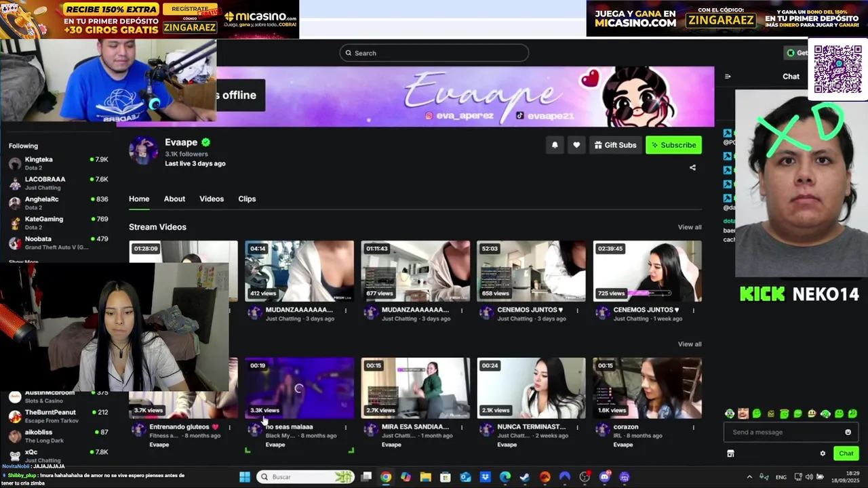
Task: Open AnghelaRc in the Following list
Action: [58, 203]
